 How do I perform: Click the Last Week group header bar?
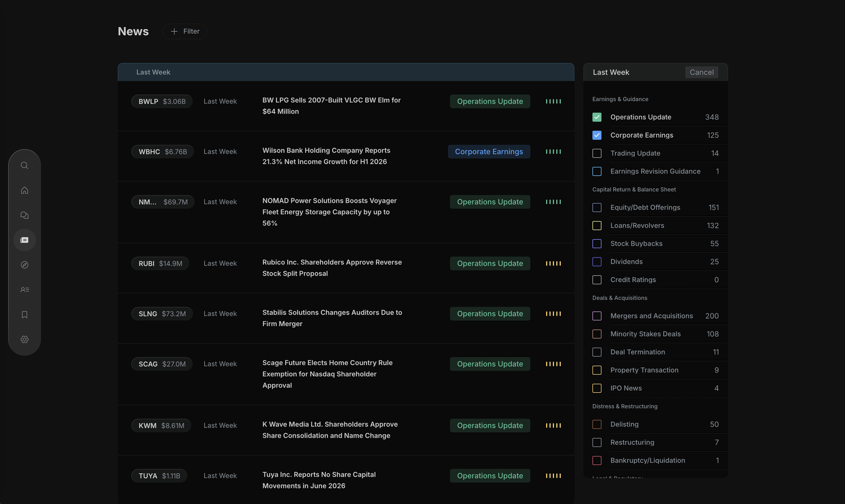[346, 72]
